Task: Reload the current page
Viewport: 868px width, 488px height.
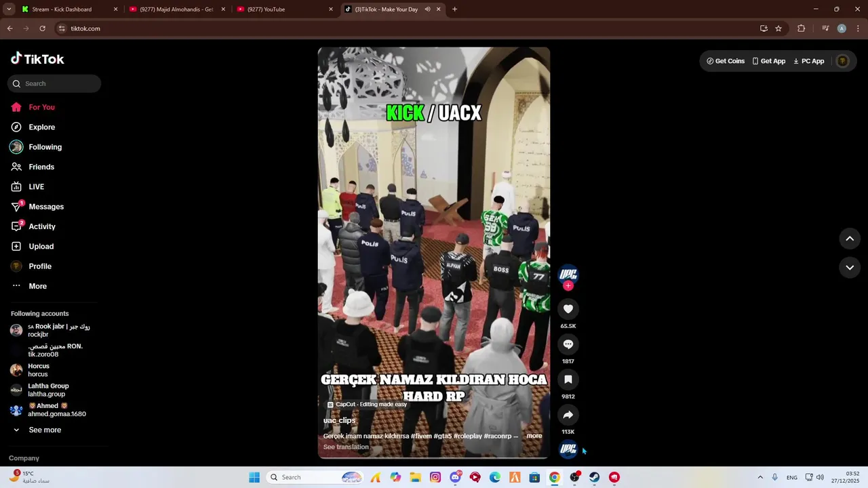Action: 42,28
